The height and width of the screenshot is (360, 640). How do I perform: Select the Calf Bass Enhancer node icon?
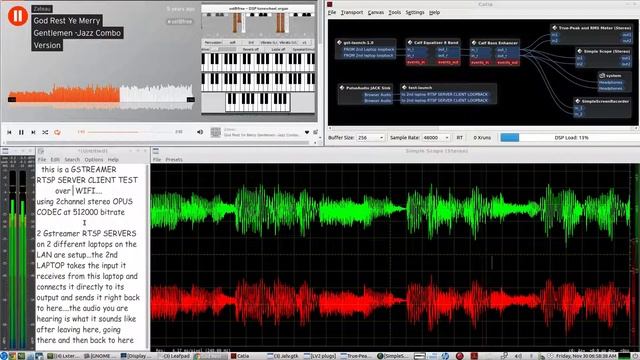(x=474, y=42)
